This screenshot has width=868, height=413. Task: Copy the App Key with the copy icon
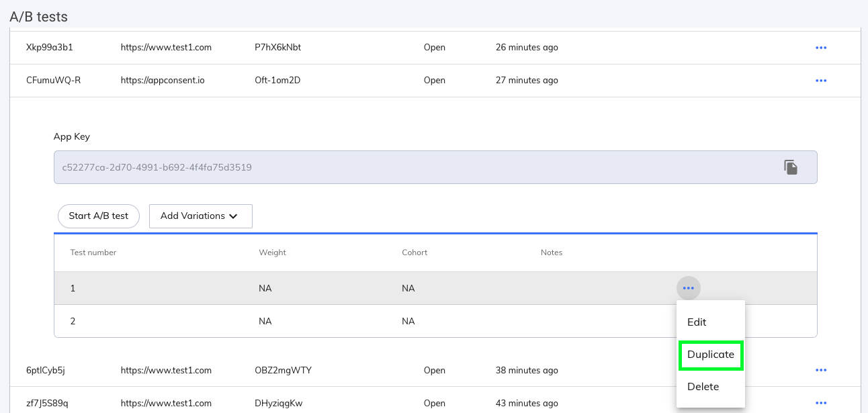click(x=791, y=167)
